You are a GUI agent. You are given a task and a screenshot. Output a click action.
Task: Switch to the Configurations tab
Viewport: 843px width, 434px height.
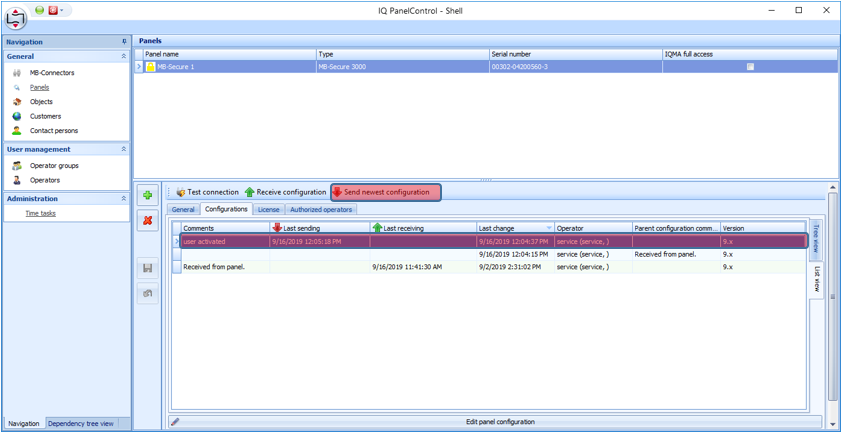click(226, 209)
